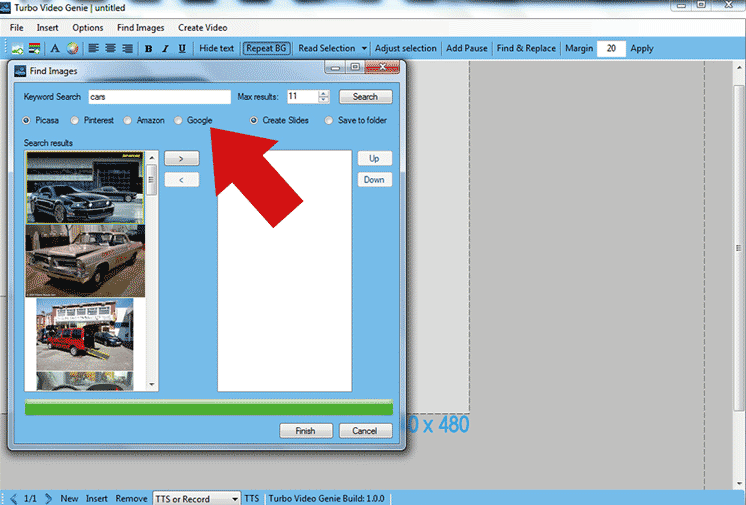
Task: Decrease Max results with down arrow
Action: [324, 100]
